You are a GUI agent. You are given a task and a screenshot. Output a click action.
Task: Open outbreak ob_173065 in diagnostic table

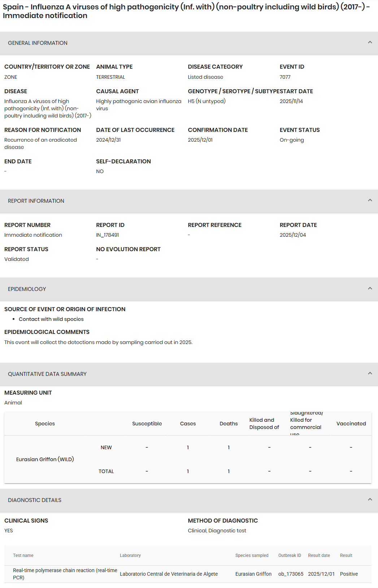click(291, 574)
